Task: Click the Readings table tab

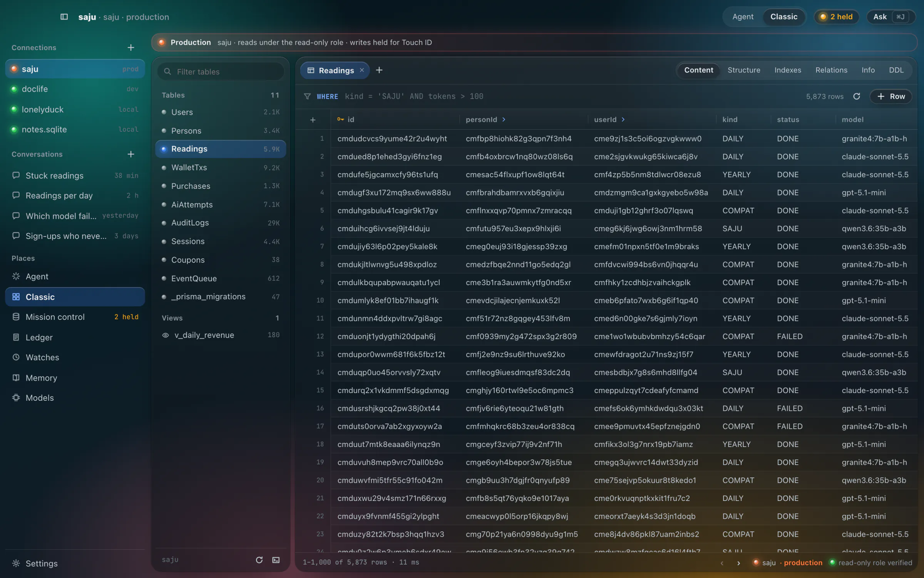Action: pos(335,70)
